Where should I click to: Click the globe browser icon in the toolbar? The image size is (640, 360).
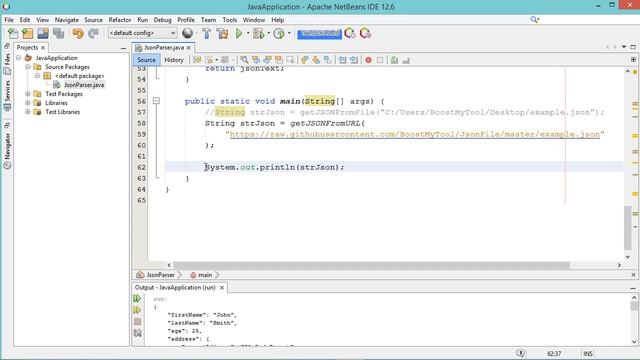tap(188, 33)
